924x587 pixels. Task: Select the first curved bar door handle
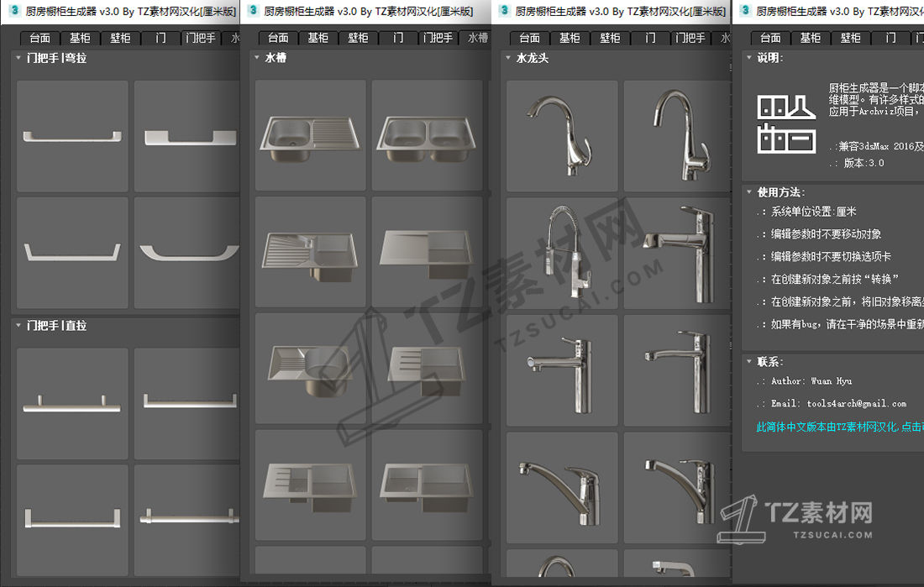pos(72,136)
